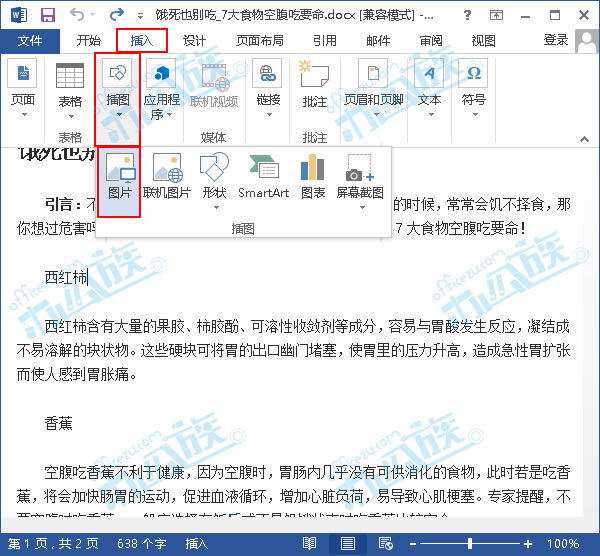The height and width of the screenshot is (556, 600).
Task: Open the undo history dropdown arrow
Action: click(x=92, y=15)
